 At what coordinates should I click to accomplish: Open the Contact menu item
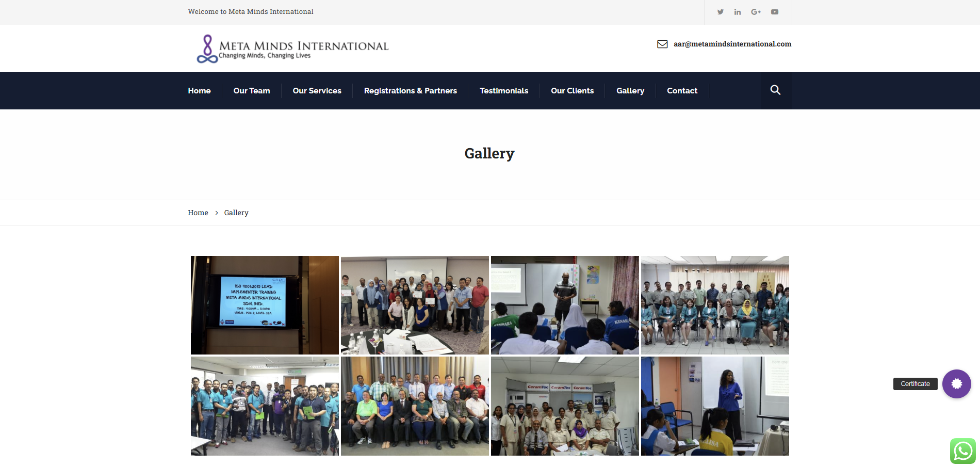[x=682, y=91]
